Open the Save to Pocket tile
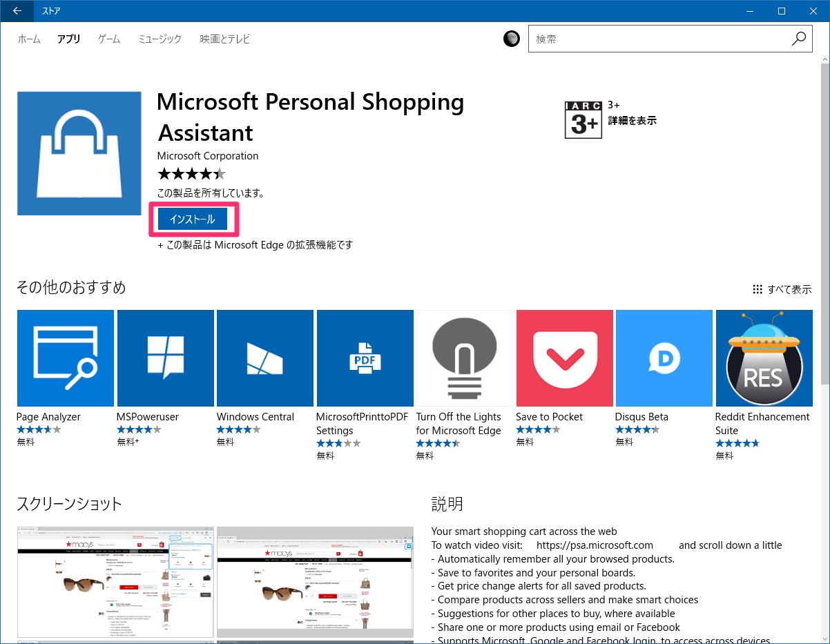Screen dimensions: 830x644 point(565,358)
